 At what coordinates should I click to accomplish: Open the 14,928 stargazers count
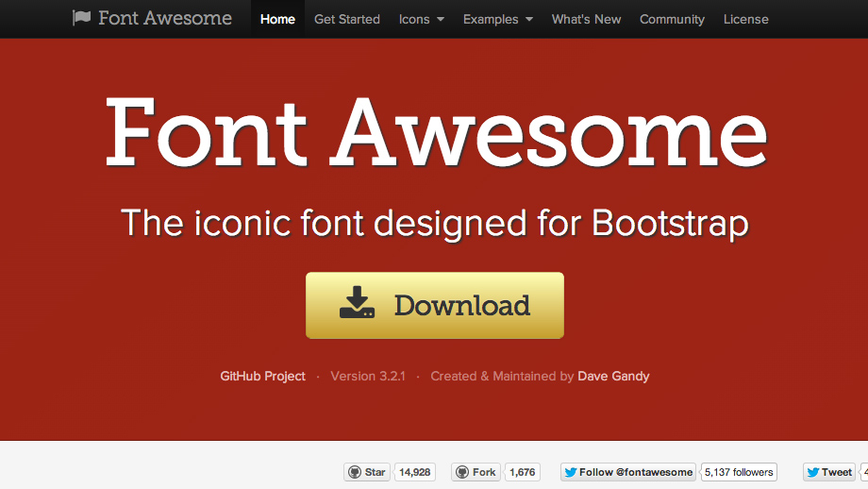pos(414,472)
